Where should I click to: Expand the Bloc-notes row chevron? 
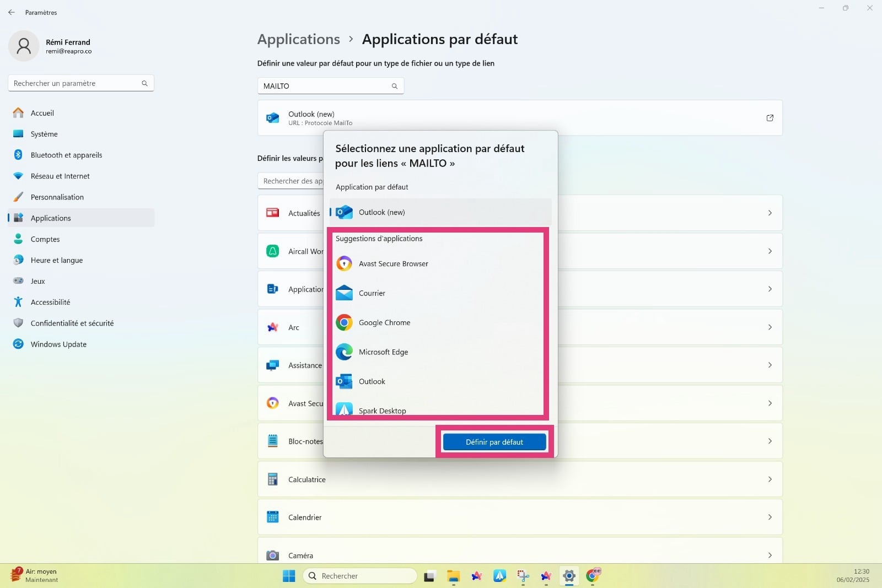(x=770, y=441)
